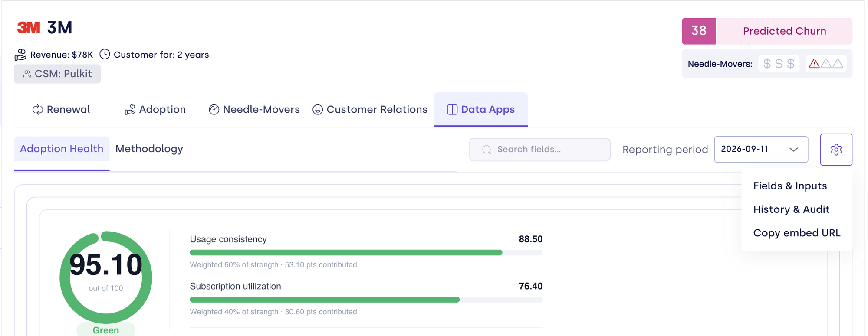The image size is (868, 336).
Task: Click the "Customer for: 2 years" text
Action: (161, 55)
